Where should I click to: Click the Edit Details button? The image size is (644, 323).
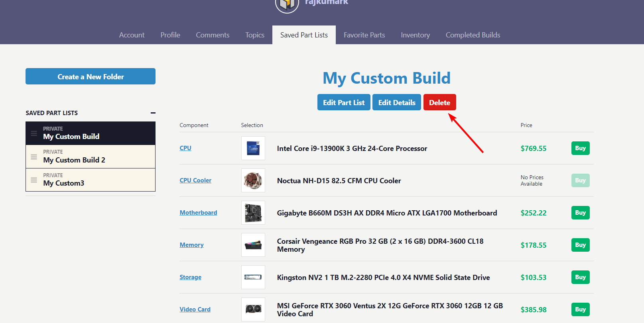pyautogui.click(x=397, y=102)
